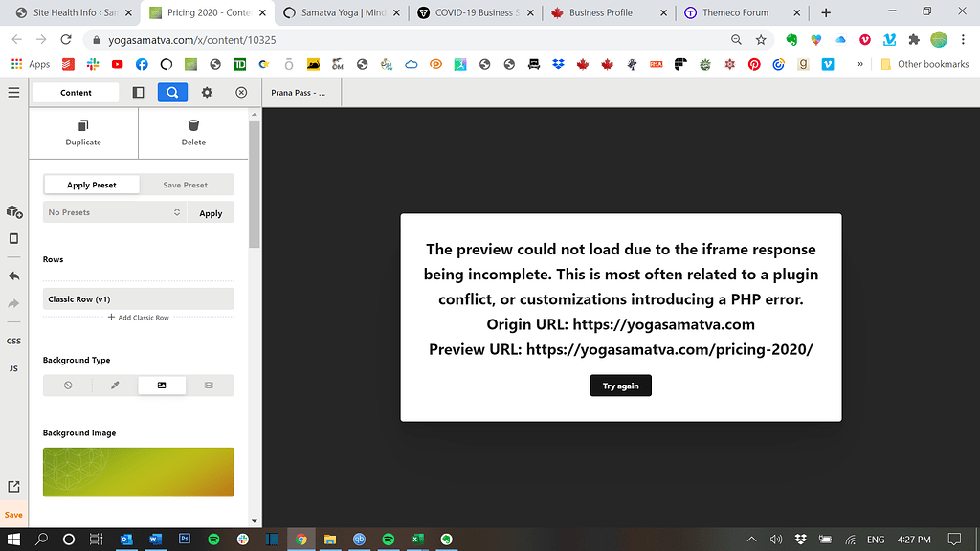Open the CSS editor
Screen dimensions: 980x551
[x=13, y=341]
